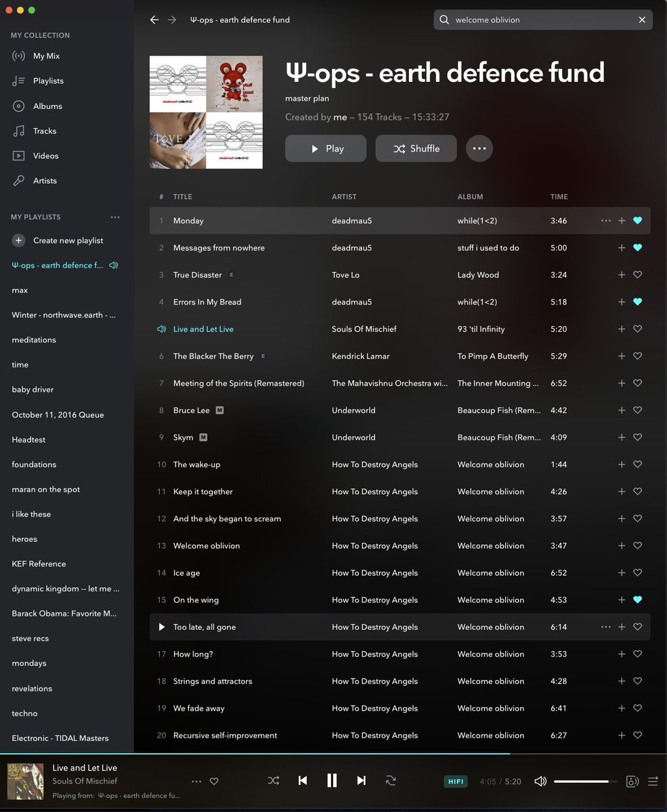Click now playing album art thumbnail
The height and width of the screenshot is (812, 667).
click(26, 782)
